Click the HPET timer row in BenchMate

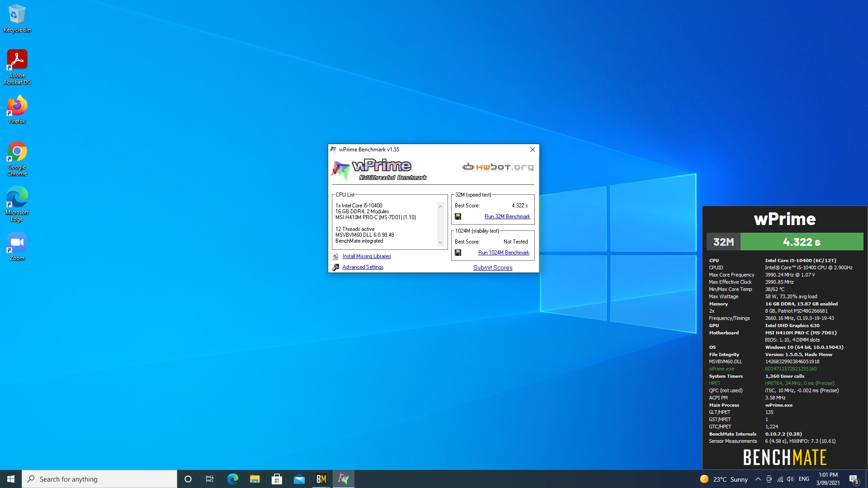click(772, 383)
